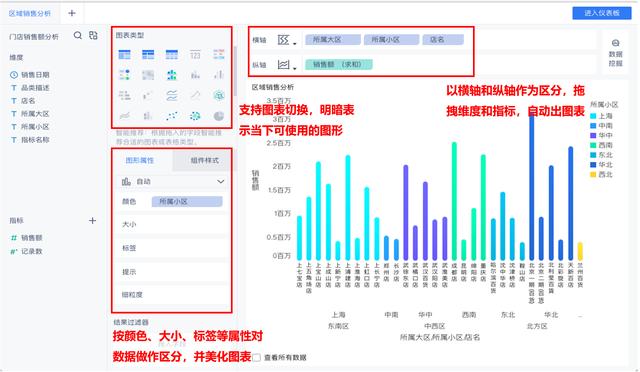Pick the blue-green cluster chart icon
640x372 pixels.
coord(172,75)
